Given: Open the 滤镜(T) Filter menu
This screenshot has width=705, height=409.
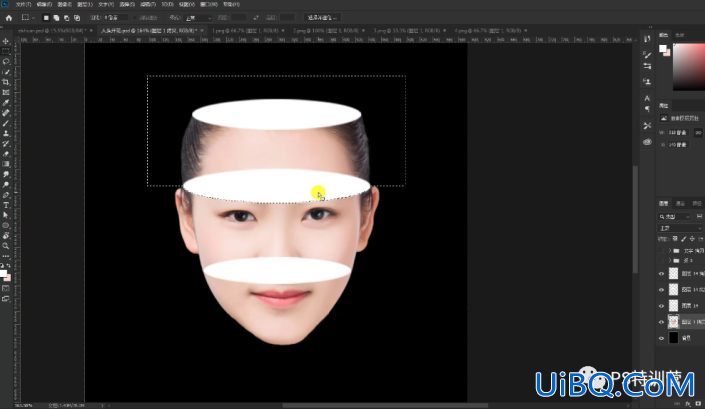Looking at the screenshot, I should (147, 4).
